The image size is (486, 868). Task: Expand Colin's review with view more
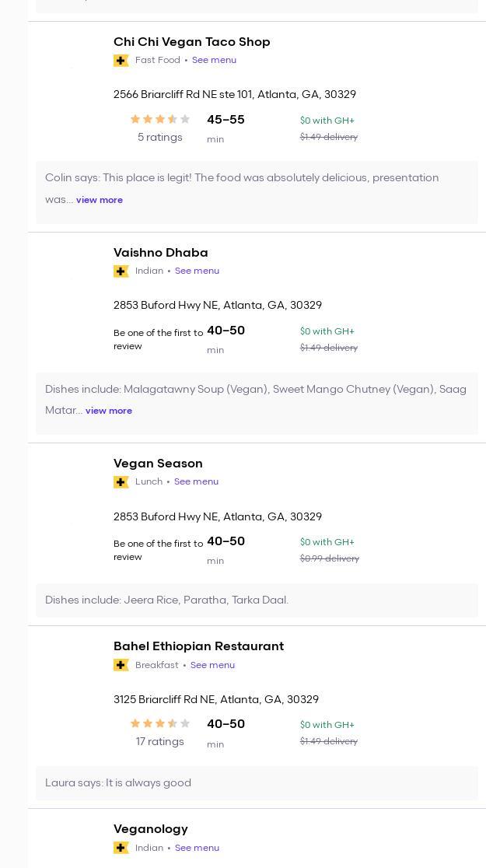[100, 200]
